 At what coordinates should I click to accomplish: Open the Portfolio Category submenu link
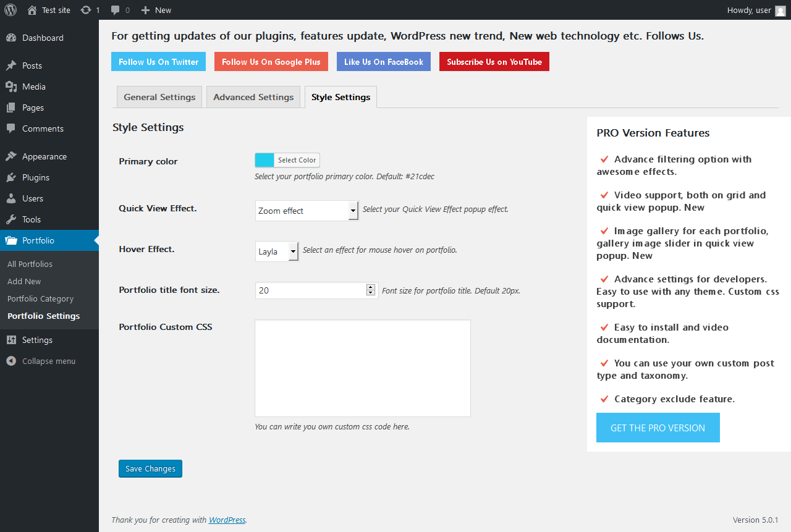(40, 298)
